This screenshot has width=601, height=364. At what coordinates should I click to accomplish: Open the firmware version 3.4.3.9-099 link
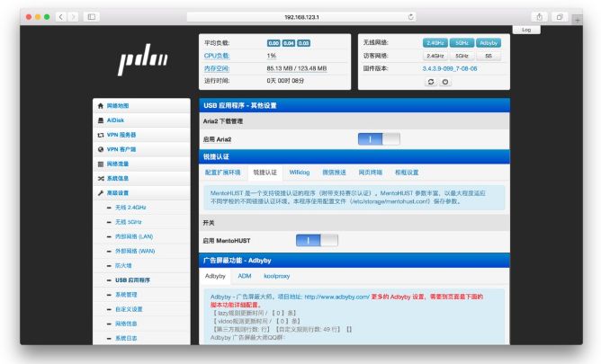pos(450,68)
